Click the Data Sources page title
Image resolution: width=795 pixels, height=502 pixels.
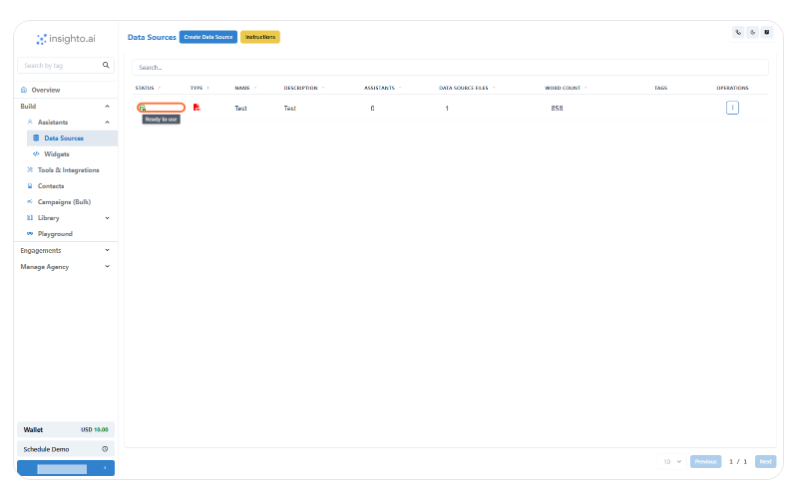point(152,37)
